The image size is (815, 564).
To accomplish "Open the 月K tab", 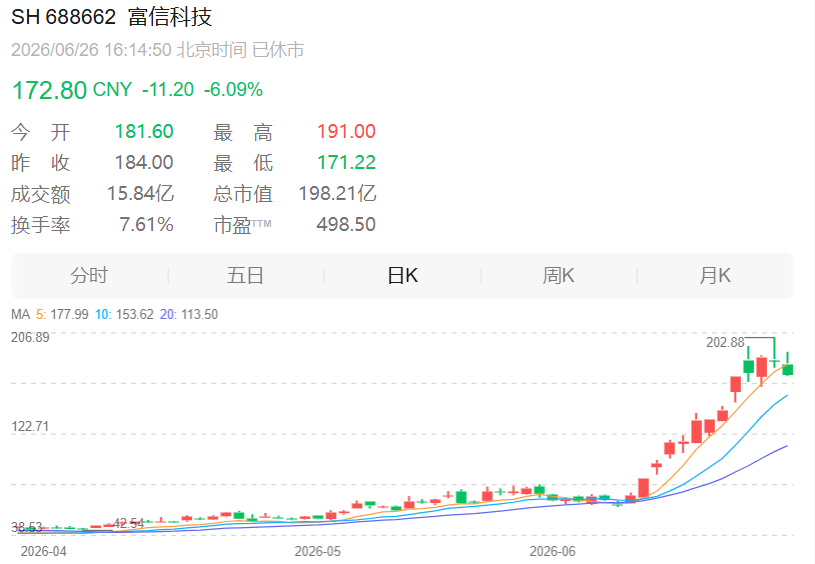I will [x=715, y=276].
